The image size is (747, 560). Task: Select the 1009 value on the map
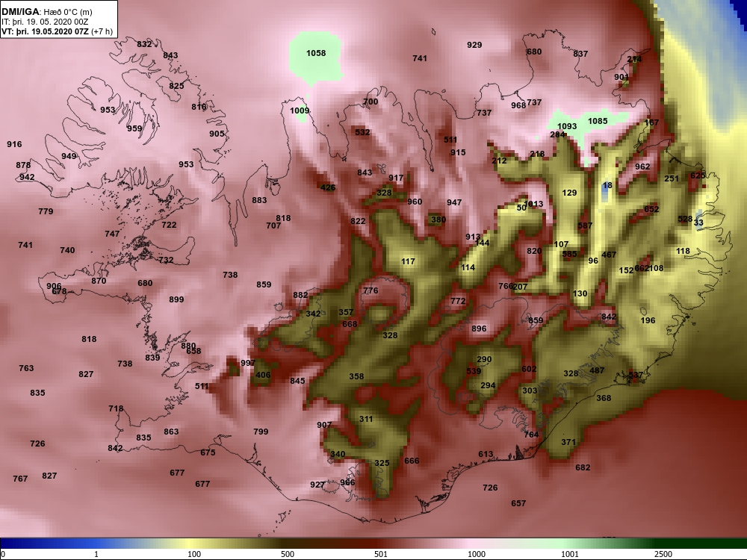pyautogui.click(x=300, y=111)
